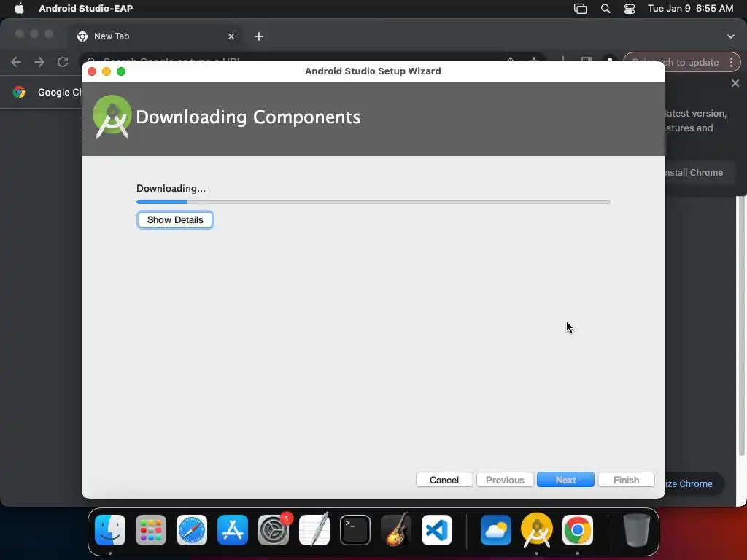Click Relaunch to update in Chrome
The width and height of the screenshot is (747, 560).
coord(682,62)
